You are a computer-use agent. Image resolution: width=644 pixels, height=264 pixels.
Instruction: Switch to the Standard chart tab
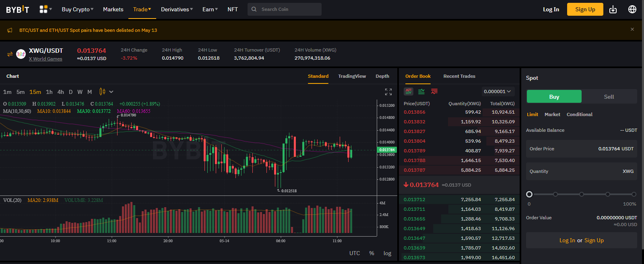click(318, 76)
